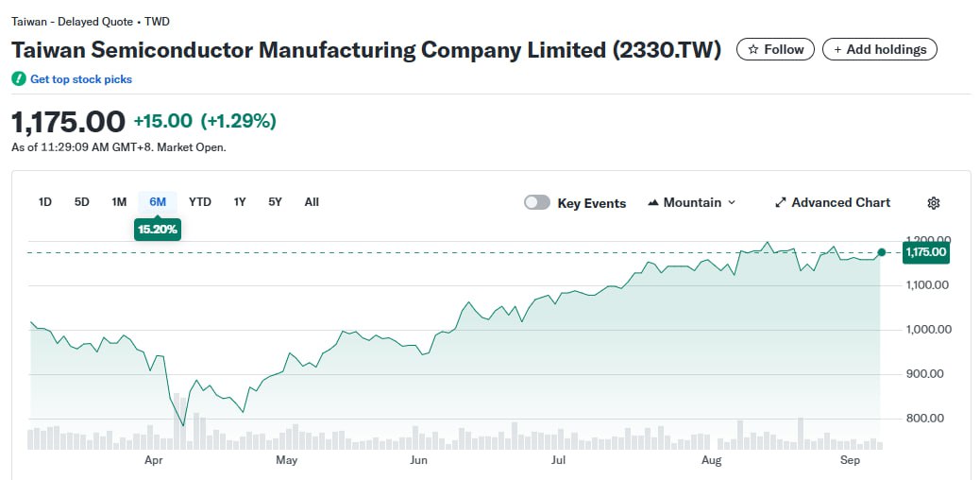Click the Jul x-axis label

coord(558,460)
